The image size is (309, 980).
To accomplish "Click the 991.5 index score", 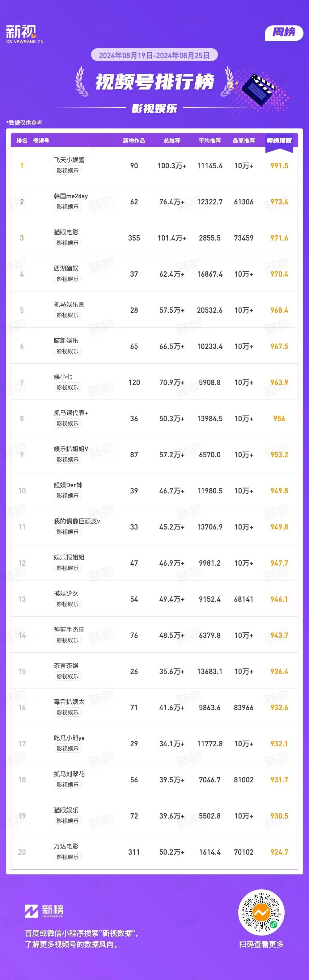I will [x=279, y=165].
